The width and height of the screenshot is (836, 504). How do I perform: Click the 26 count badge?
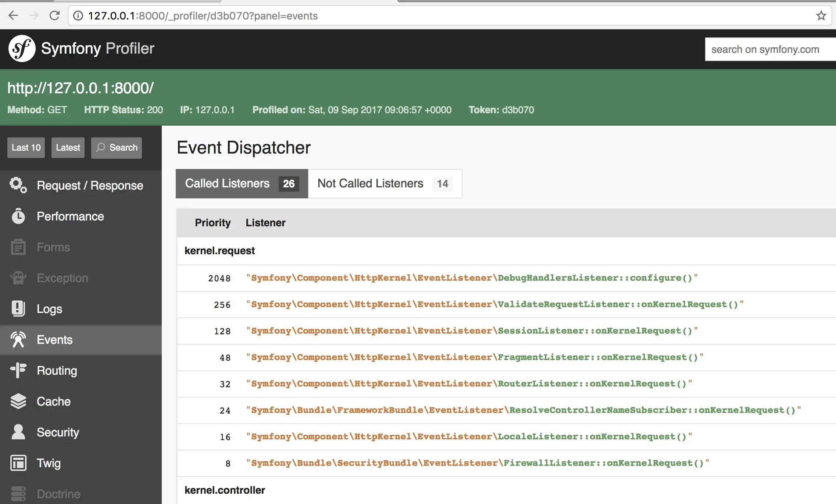289,184
